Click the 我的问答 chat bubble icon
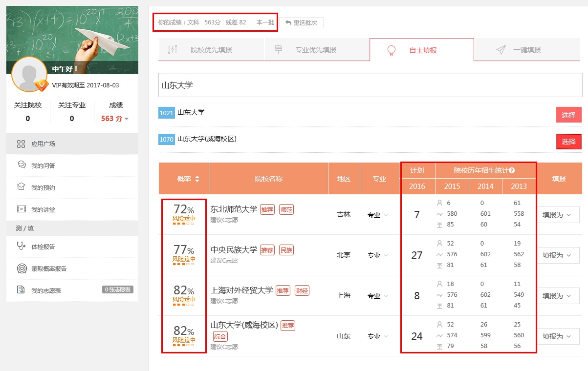Image resolution: width=588 pixels, height=371 pixels. coord(22,165)
